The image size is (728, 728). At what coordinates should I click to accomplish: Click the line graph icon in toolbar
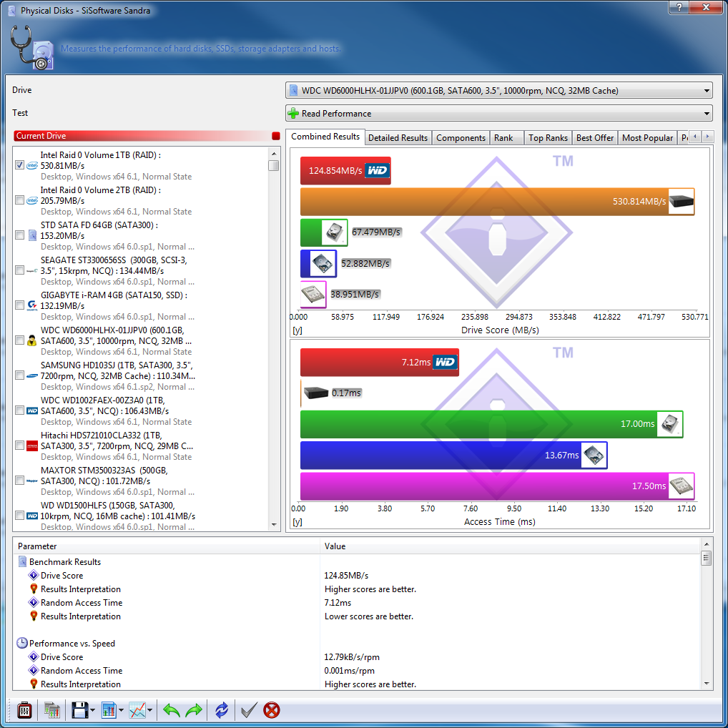pyautogui.click(x=137, y=710)
